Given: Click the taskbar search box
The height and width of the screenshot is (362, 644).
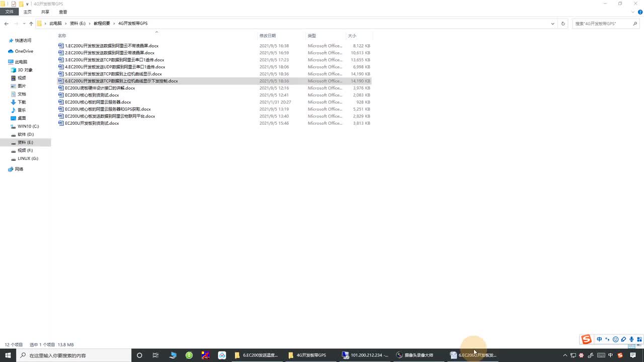Looking at the screenshot, I should click(x=74, y=355).
